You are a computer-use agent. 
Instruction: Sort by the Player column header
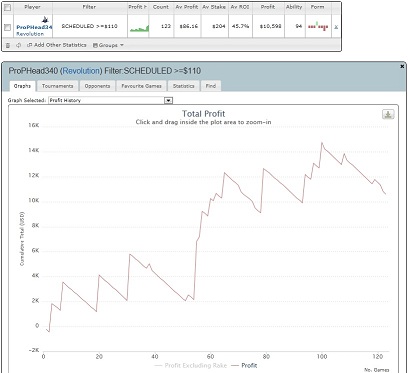(x=32, y=7)
